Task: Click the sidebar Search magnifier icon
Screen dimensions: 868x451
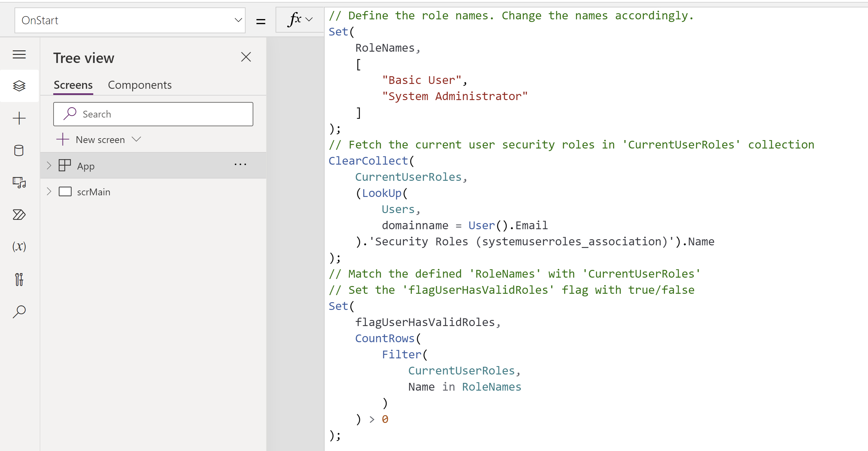Action: [x=19, y=312]
